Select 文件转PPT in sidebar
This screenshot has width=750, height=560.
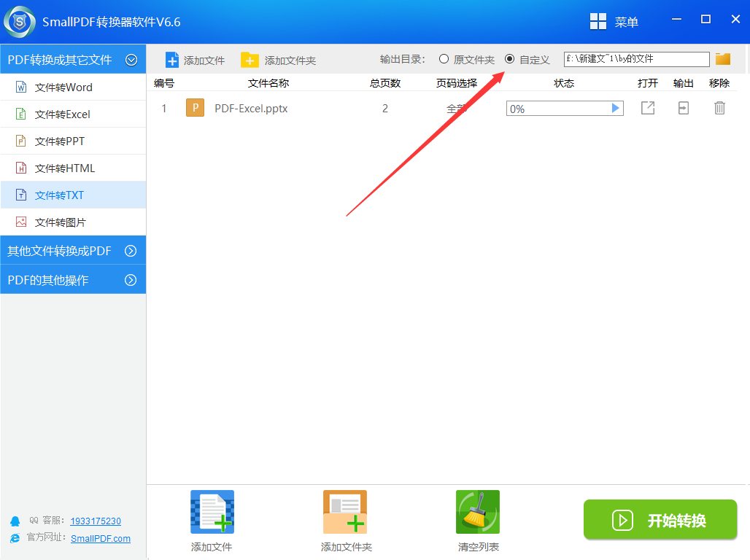click(73, 141)
